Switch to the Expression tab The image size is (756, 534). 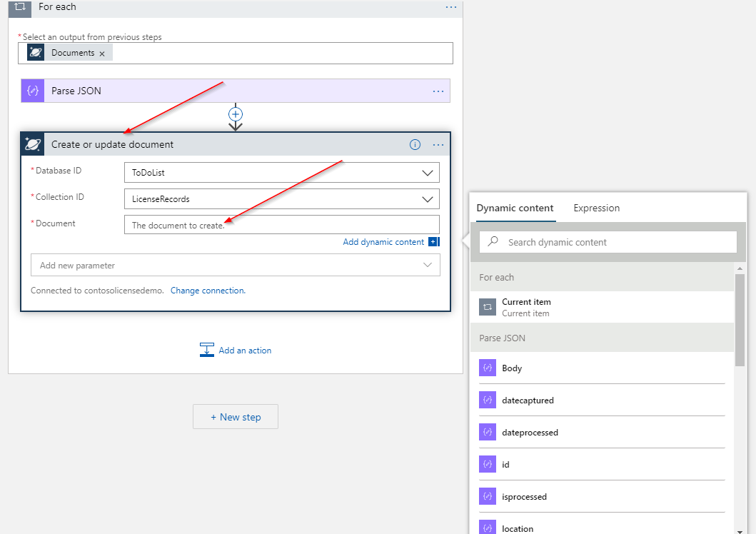click(x=596, y=208)
